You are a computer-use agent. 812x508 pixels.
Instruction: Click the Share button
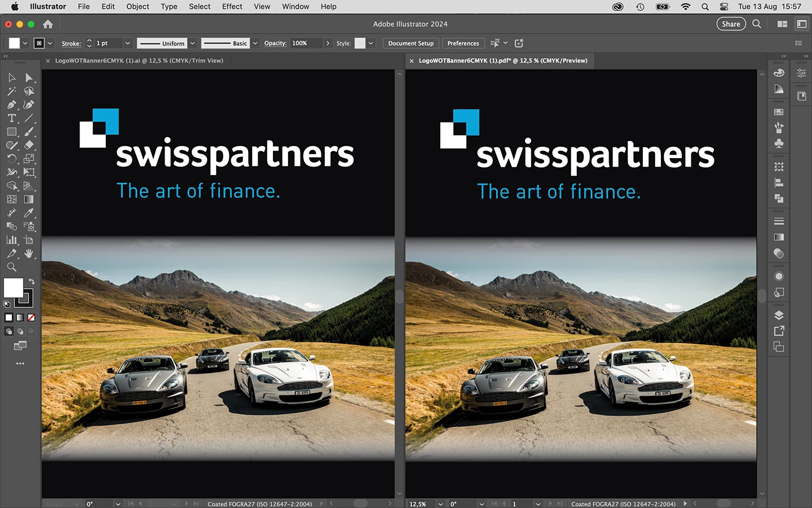[731, 24]
